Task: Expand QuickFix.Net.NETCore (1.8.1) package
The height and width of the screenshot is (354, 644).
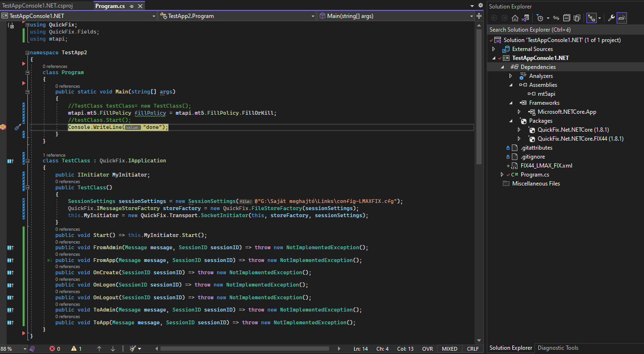Action: [519, 130]
